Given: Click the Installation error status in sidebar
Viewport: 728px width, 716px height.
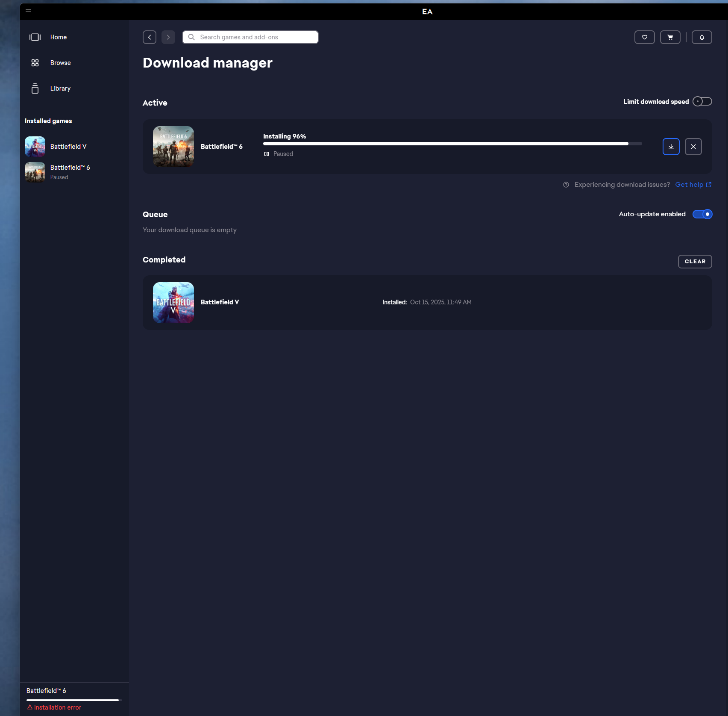Looking at the screenshot, I should (57, 707).
